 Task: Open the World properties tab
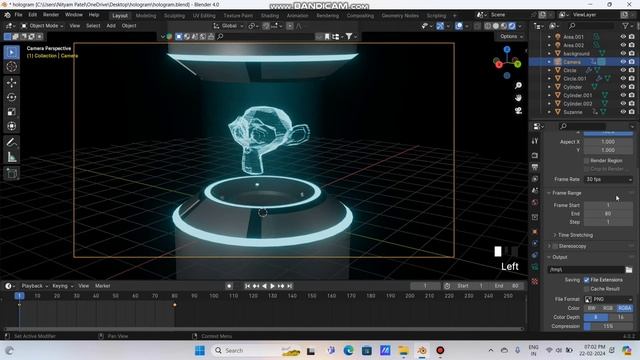535,202
